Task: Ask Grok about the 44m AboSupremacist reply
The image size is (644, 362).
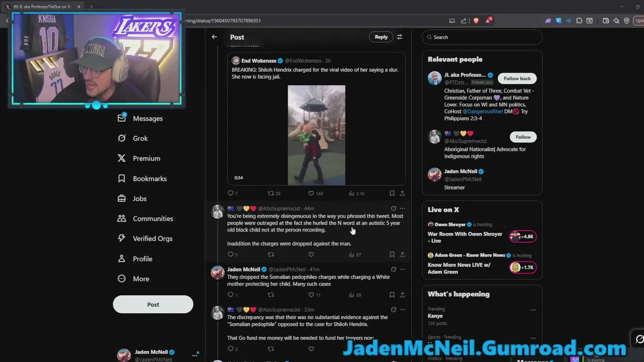Action: click(x=393, y=208)
